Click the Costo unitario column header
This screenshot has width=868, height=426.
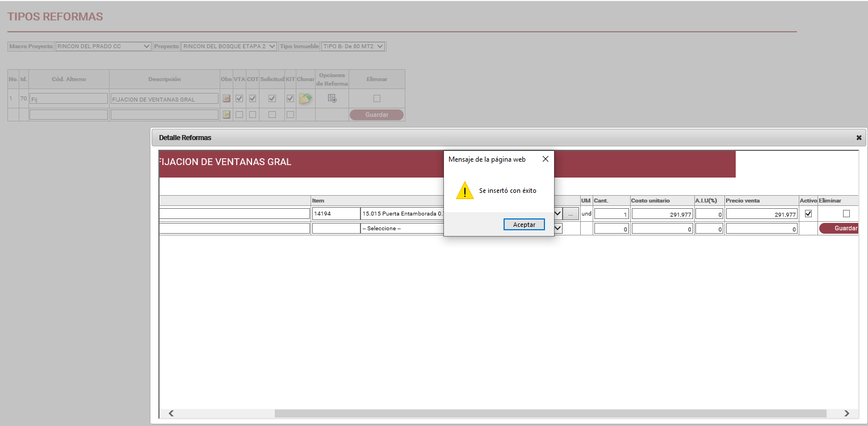click(x=651, y=201)
